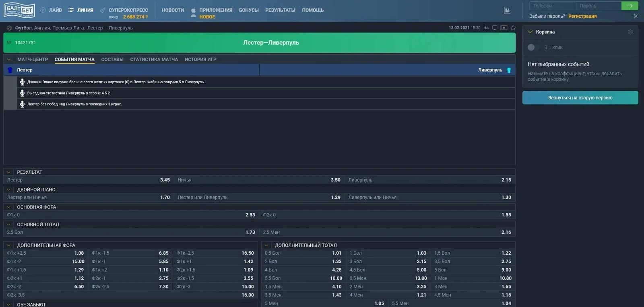Open the Корзина settings gear
The height and width of the screenshot is (307, 644).
coord(630,32)
